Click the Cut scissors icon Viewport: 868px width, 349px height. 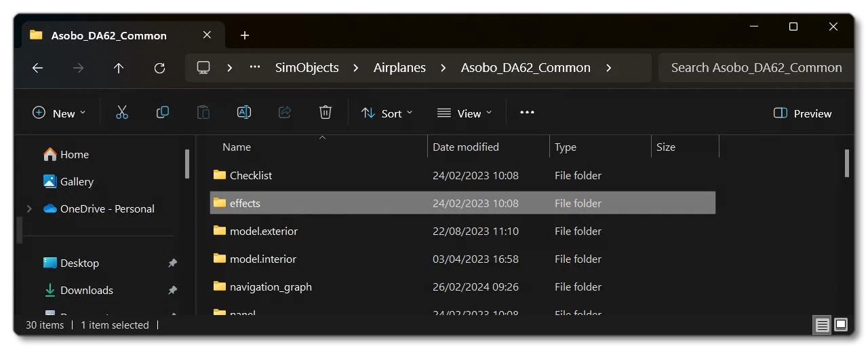pyautogui.click(x=122, y=113)
